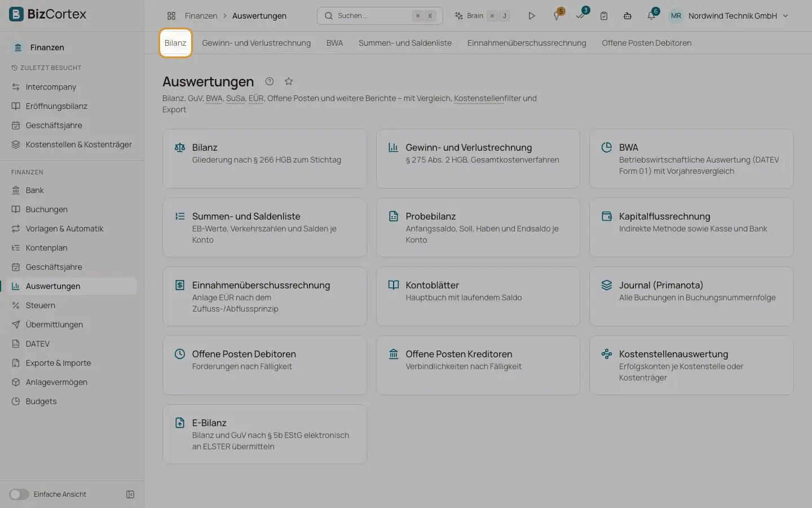This screenshot has height=508, width=812.
Task: Click the BizCortex logo icon
Action: tap(16, 14)
